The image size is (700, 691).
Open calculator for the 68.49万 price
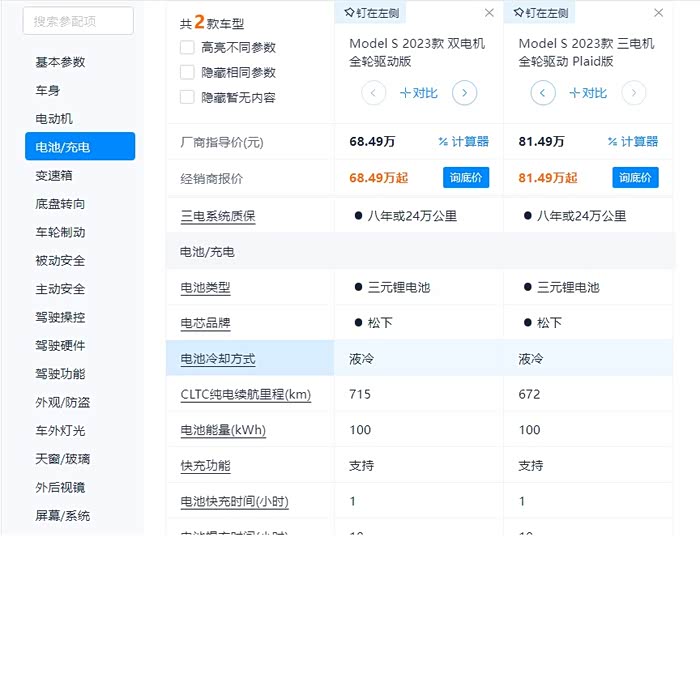tap(463, 142)
